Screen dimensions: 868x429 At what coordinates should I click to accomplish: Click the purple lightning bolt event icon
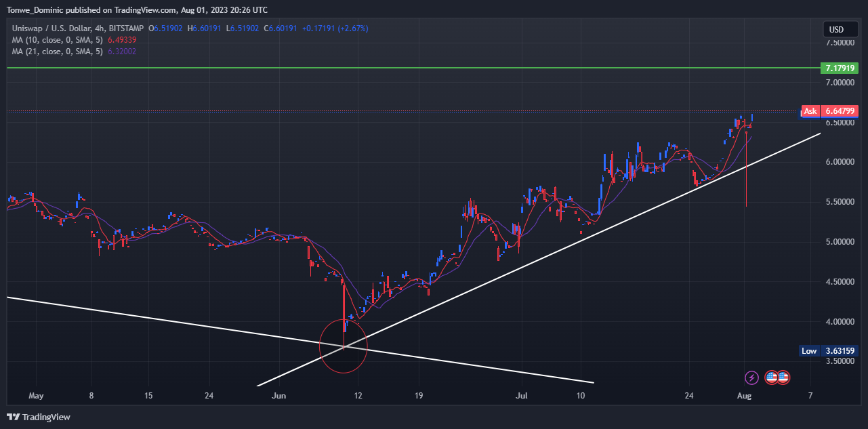coord(751,377)
